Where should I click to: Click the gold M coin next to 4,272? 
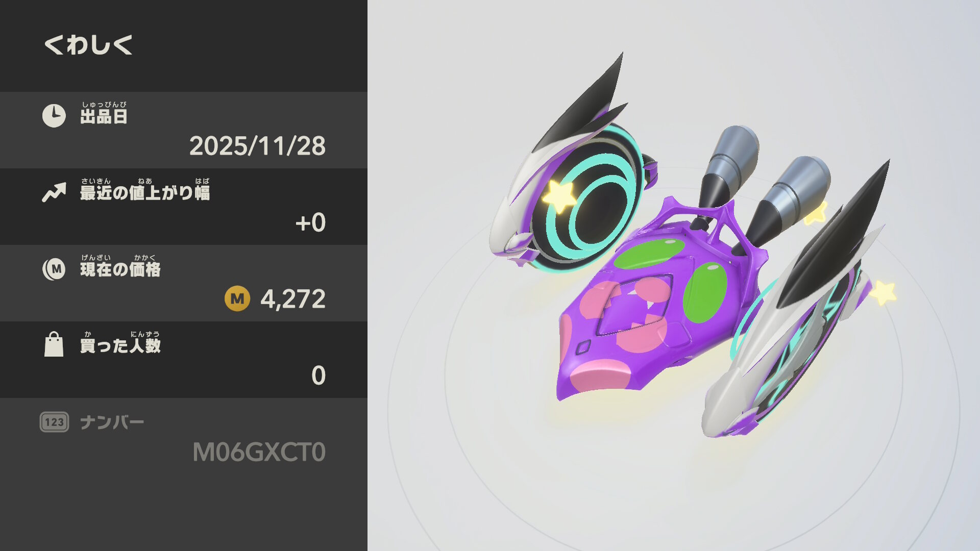click(x=237, y=298)
